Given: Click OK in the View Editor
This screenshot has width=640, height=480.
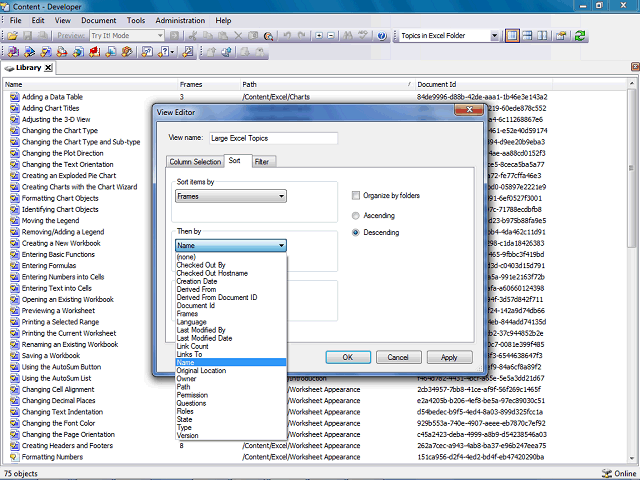Looking at the screenshot, I should coord(348,357).
